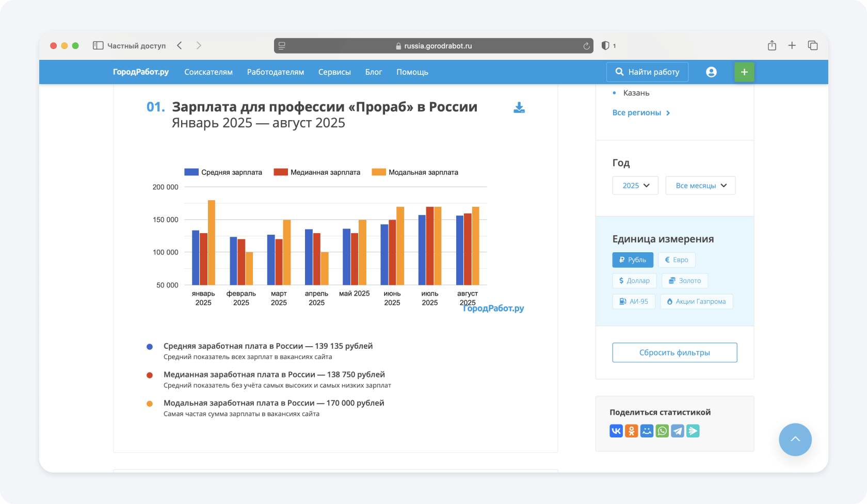Click the green plus add button
867x504 pixels.
744,72
